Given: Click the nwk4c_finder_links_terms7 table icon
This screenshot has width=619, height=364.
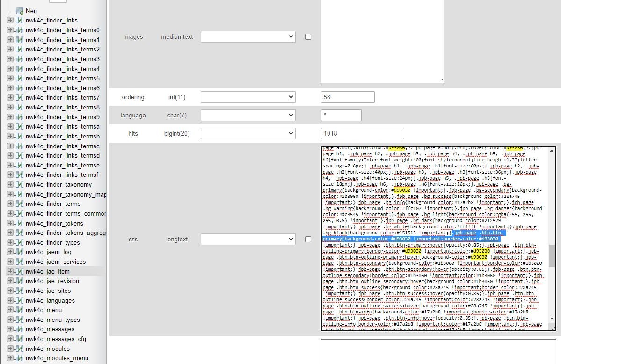Looking at the screenshot, I should pyautogui.click(x=20, y=97).
